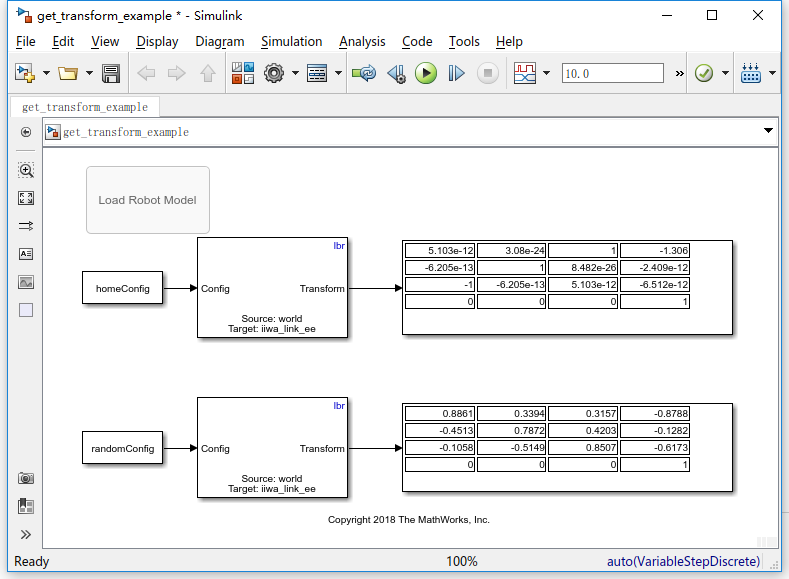The height and width of the screenshot is (579, 789).
Task: Open the Code menu
Action: coord(417,41)
